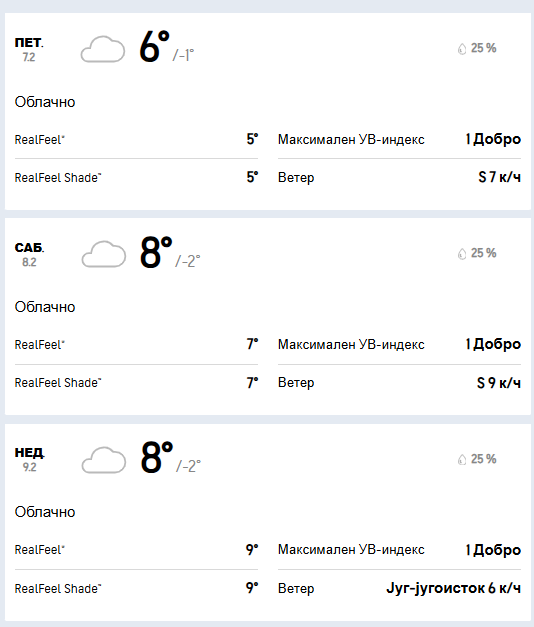This screenshot has width=534, height=627.
Task: Open the ПЕТ. 7.2 day forecast
Action: pyautogui.click(x=29, y=49)
